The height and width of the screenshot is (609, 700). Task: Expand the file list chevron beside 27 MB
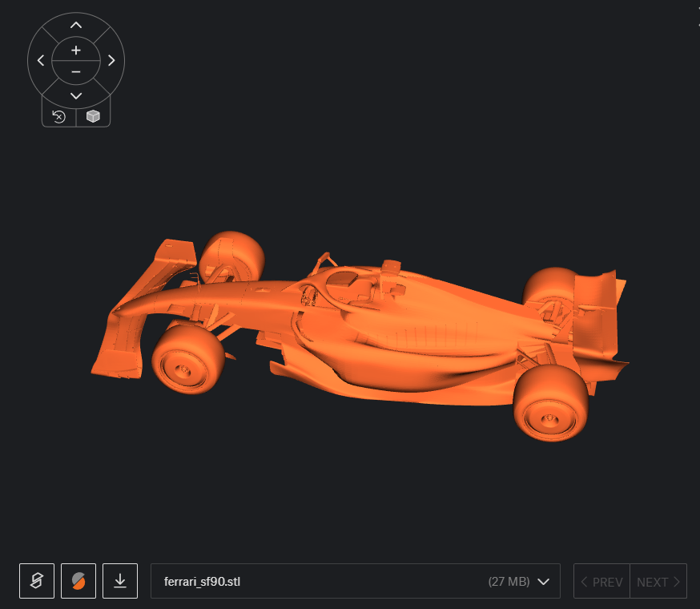click(543, 582)
